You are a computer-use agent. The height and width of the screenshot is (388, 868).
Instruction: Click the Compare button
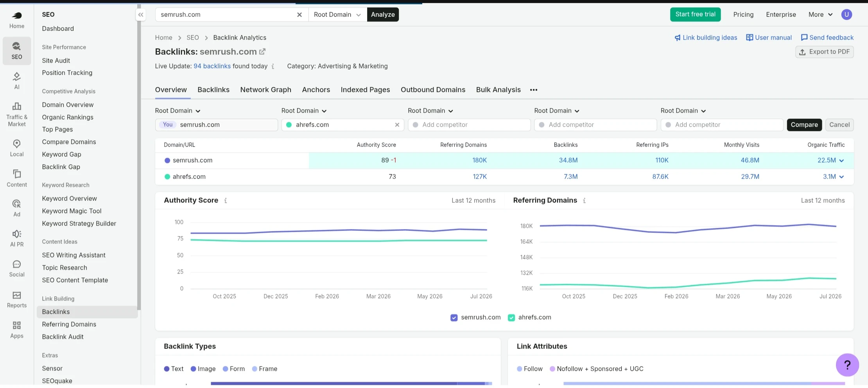tap(804, 125)
